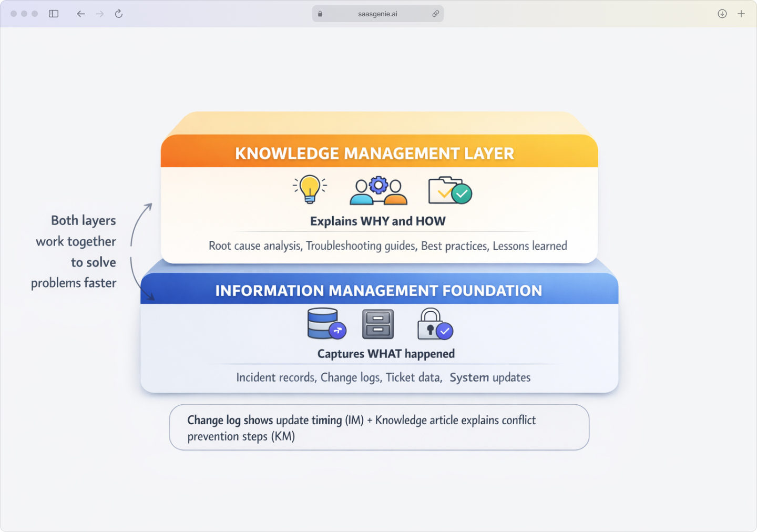Select the Information Management Foundation title bar

tap(378, 290)
